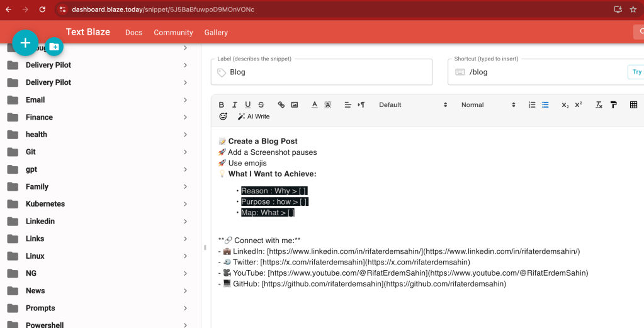Expand the Kubernetes folder chevron
This screenshot has height=328, width=644.
185,204
